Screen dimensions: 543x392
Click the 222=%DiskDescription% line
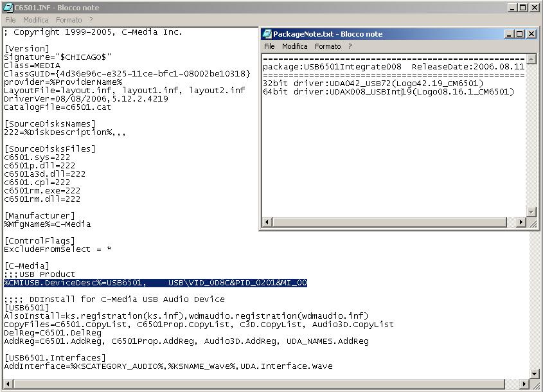pyautogui.click(x=65, y=132)
